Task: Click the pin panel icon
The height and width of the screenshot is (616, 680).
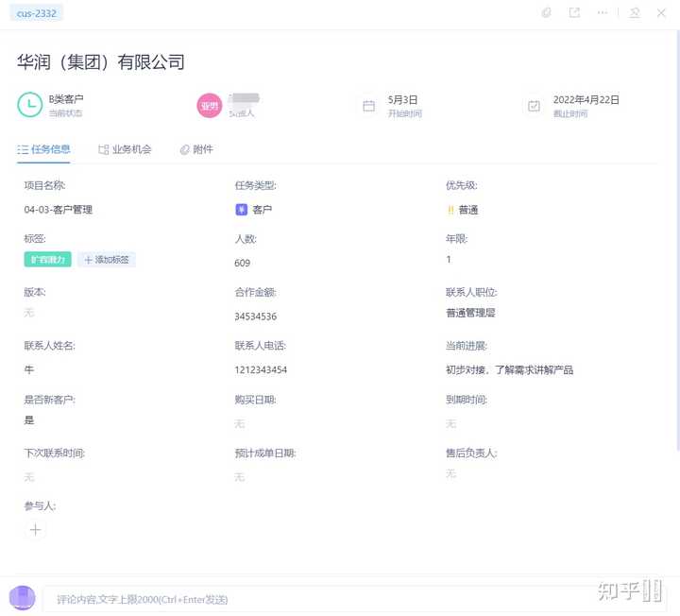Action: coord(635,12)
